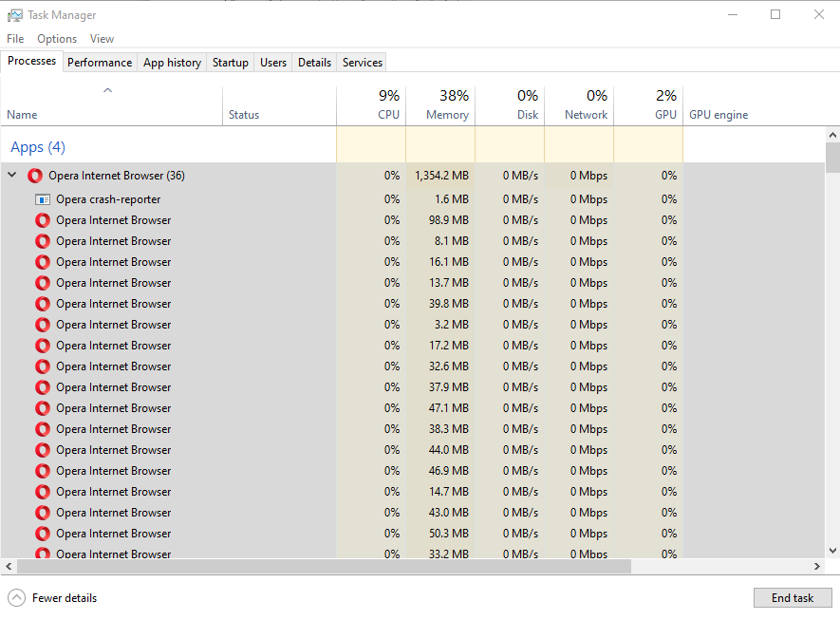The image size is (840, 620).
Task: Click the Opera icon beside the 39.8 MB process
Action: 43,304
